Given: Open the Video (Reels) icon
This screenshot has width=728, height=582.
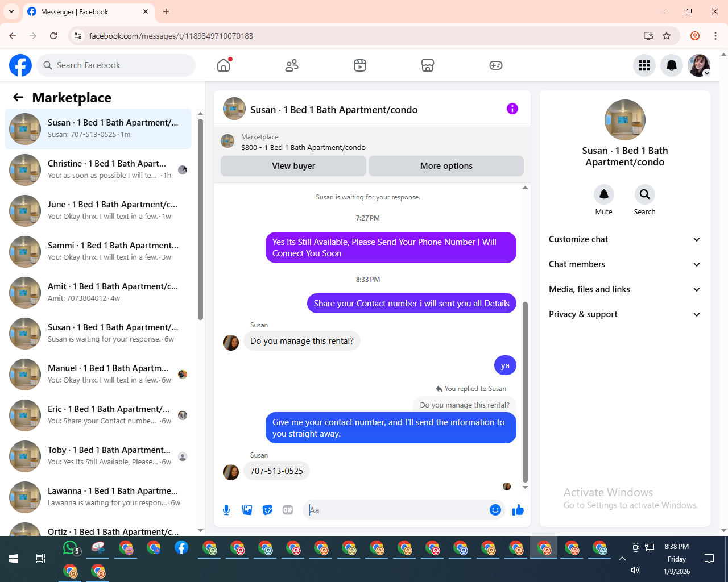Looking at the screenshot, I should tap(360, 65).
